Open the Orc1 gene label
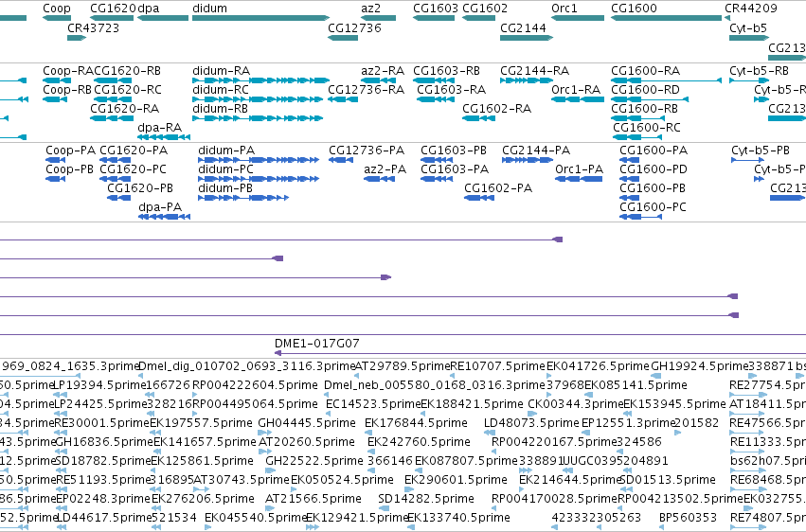Screen dimensions: 806x532 (564, 9)
